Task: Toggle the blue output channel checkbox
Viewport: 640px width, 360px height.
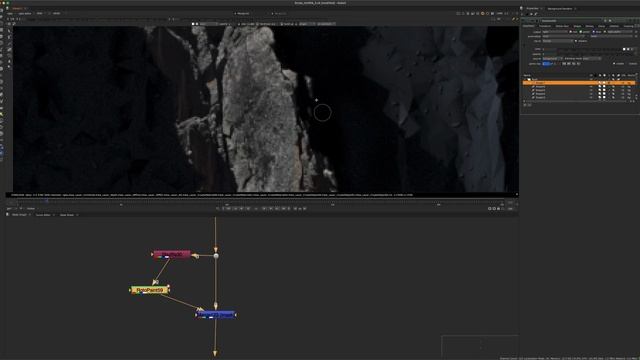Action: 593,32
